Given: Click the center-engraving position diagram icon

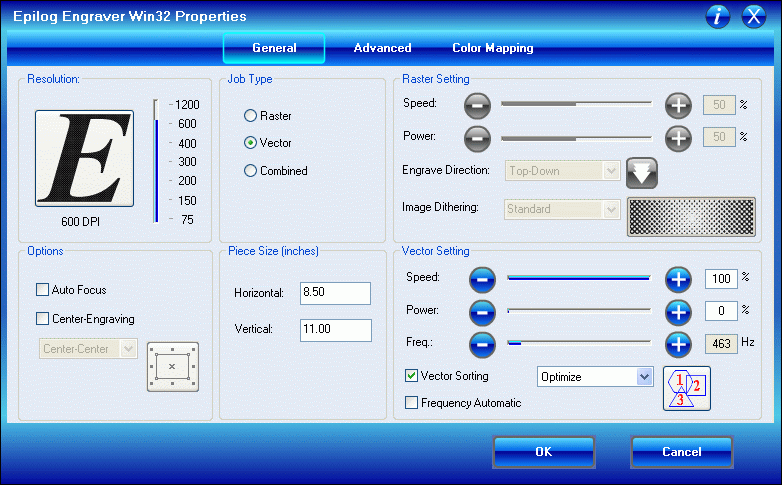Looking at the screenshot, I should [173, 367].
